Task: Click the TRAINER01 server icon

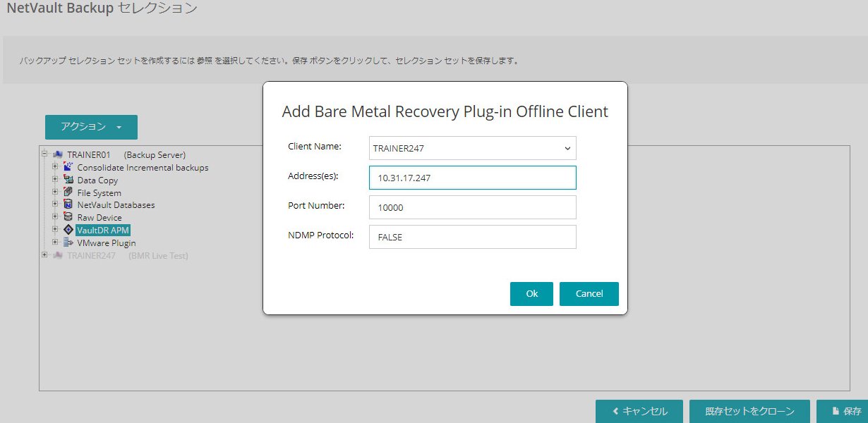Action: (58, 154)
